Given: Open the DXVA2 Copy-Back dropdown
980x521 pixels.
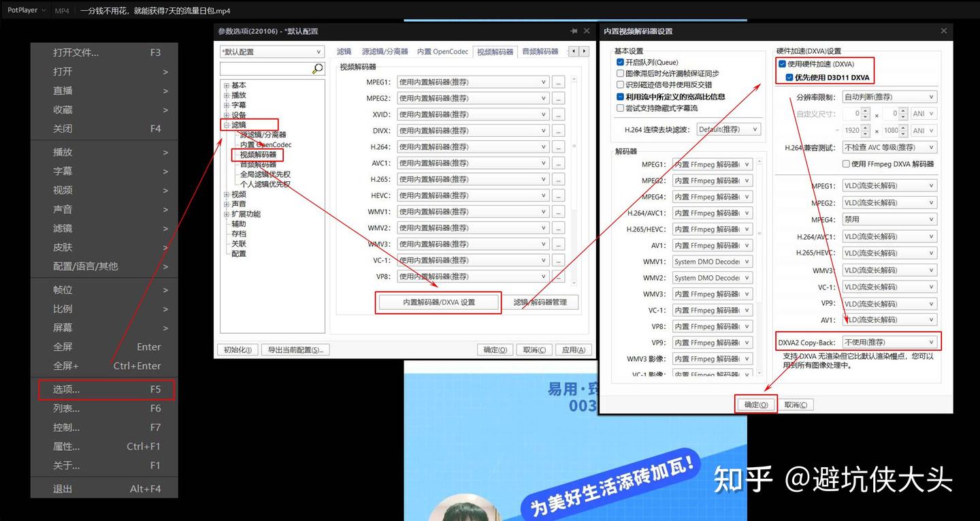Looking at the screenshot, I should (x=891, y=341).
